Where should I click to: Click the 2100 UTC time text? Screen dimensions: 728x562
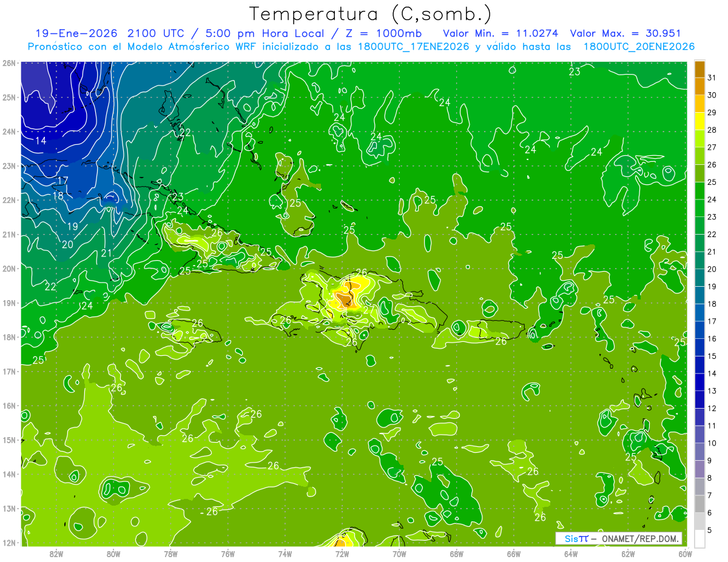pos(157,33)
